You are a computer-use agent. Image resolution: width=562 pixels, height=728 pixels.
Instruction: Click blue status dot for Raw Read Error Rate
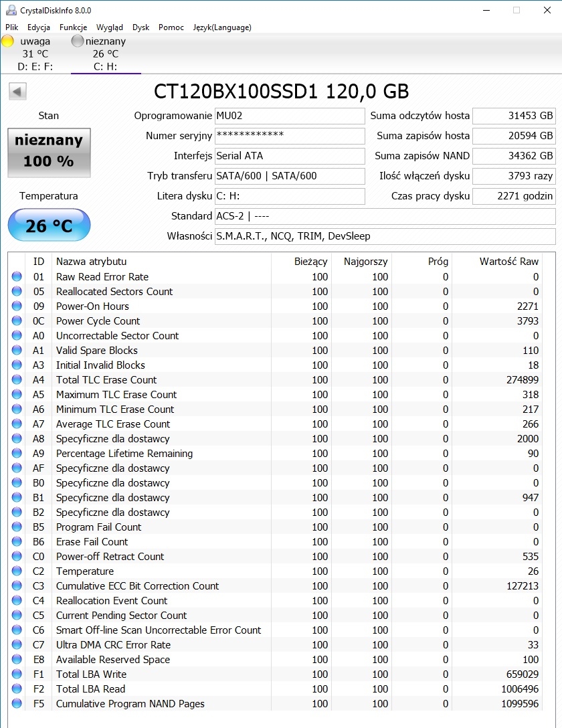[17, 277]
